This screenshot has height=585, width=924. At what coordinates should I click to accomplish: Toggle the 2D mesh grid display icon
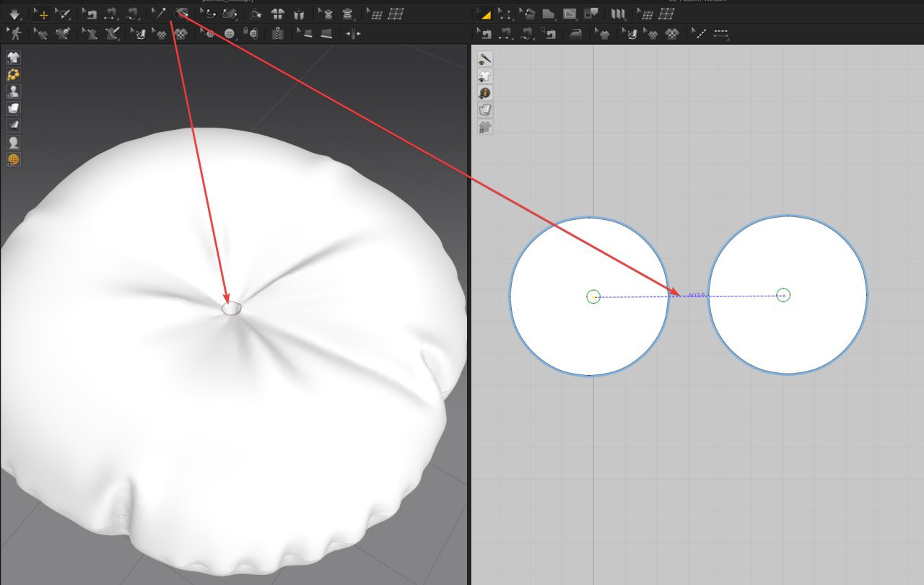coord(485,110)
